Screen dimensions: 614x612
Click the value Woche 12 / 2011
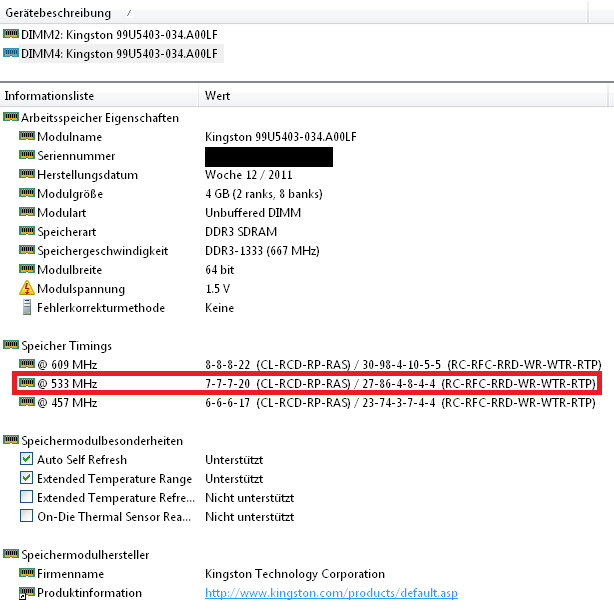coord(249,175)
